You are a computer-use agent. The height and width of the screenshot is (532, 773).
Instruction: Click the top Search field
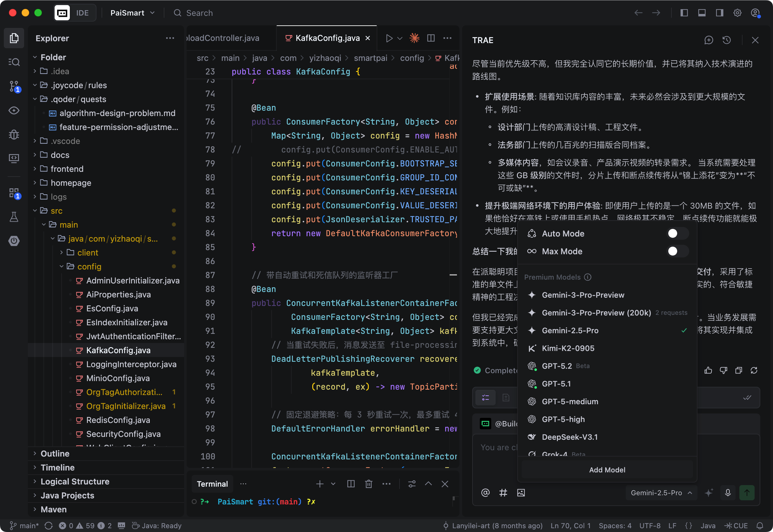tap(199, 13)
